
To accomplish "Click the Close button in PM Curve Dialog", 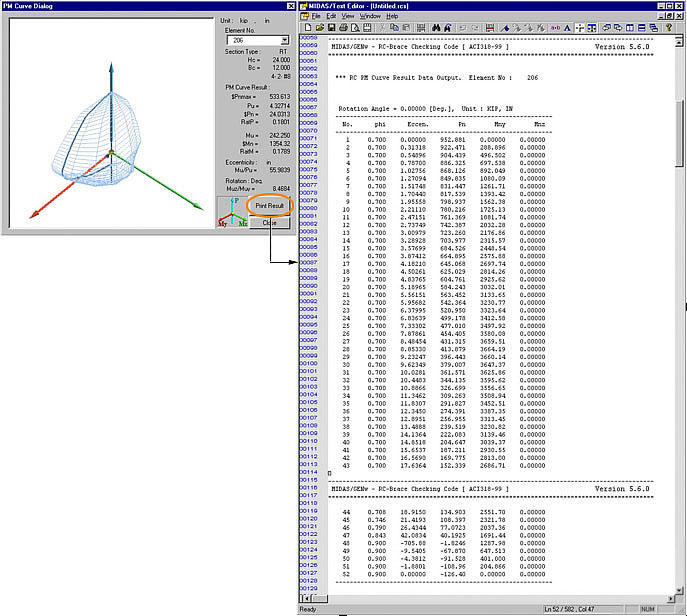I will tap(269, 223).
